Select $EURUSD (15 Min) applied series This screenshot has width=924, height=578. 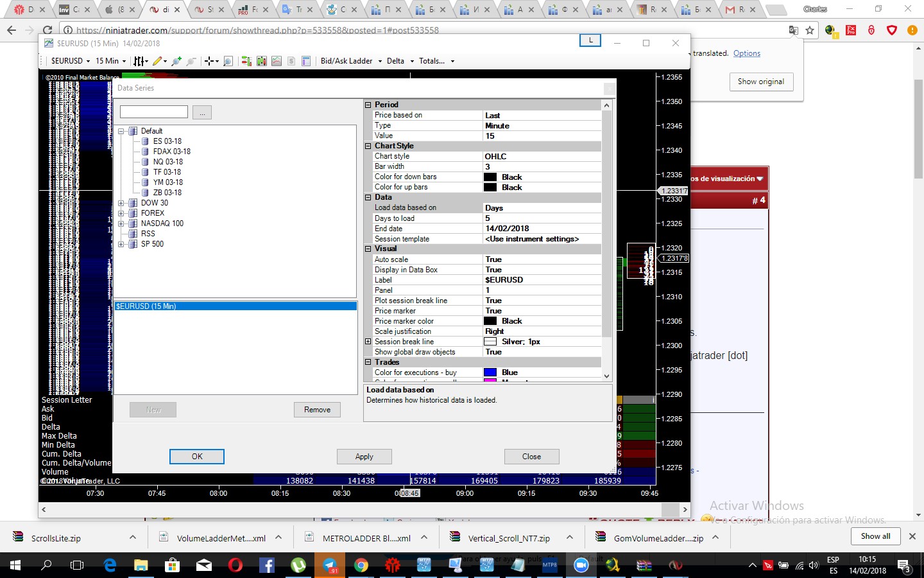[x=235, y=306]
